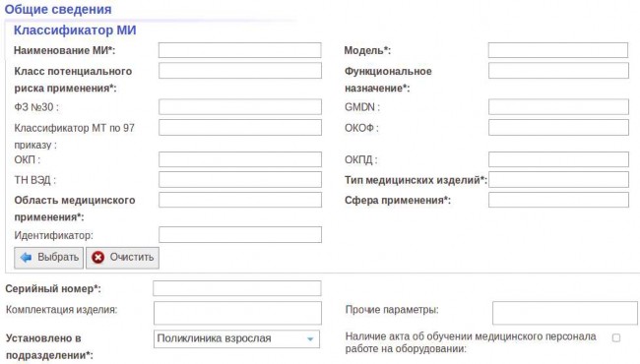Focus the Модель input field
Viewport: 640px width, 364px height.
[x=558, y=50]
